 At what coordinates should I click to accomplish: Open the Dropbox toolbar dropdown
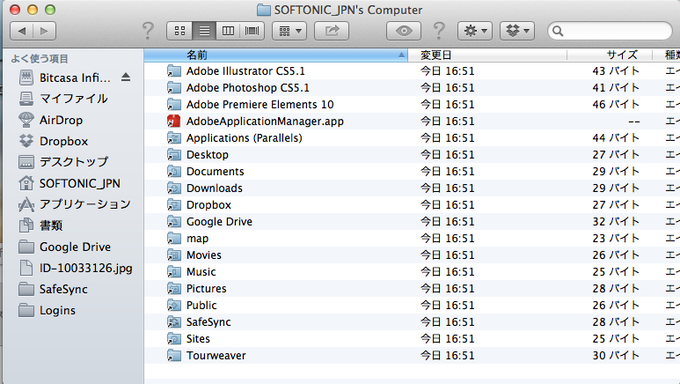517,31
